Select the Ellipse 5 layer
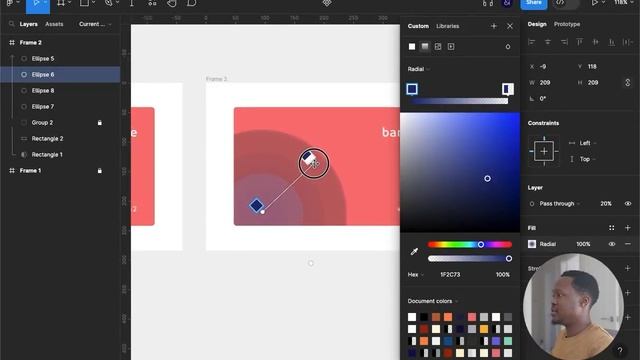Image resolution: width=640 pixels, height=360 pixels. [43, 58]
